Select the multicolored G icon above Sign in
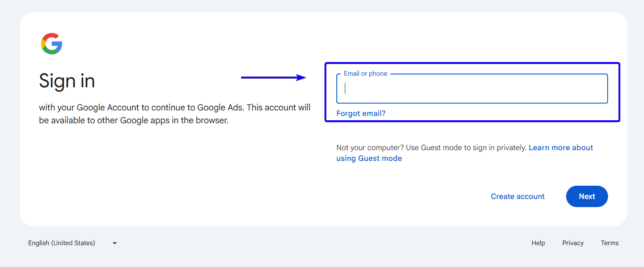The width and height of the screenshot is (644, 267). [x=51, y=43]
